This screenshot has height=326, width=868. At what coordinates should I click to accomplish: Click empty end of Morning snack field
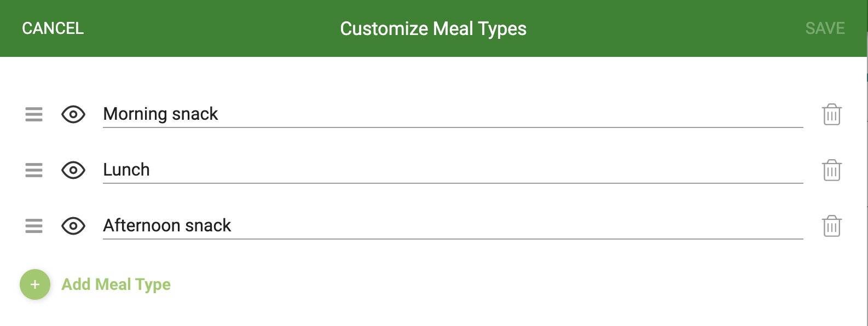[x=511, y=114]
